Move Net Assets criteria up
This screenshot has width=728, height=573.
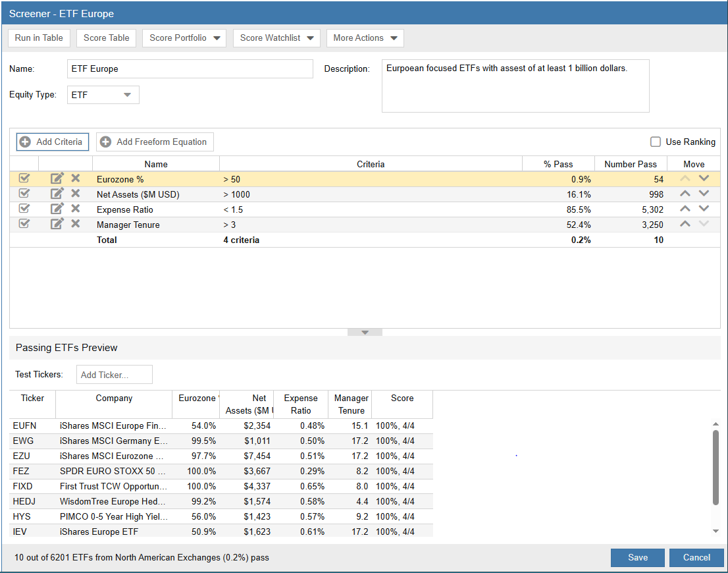coord(685,194)
